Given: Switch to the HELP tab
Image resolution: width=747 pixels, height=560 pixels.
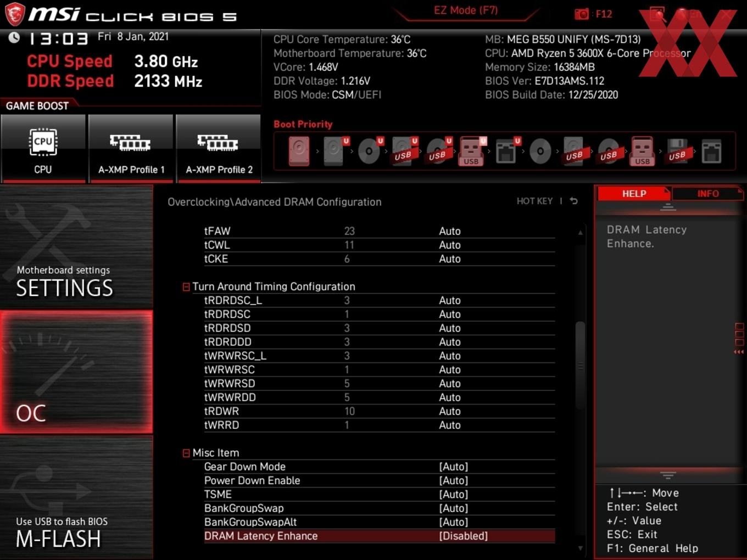Looking at the screenshot, I should tap(634, 194).
